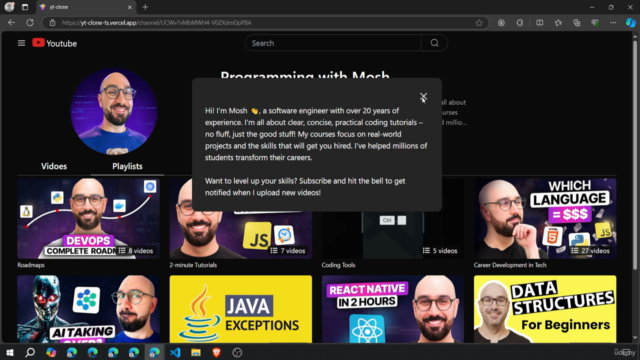640x360 pixels.
Task: Select the yt-clone browser tab
Action: [x=86, y=7]
